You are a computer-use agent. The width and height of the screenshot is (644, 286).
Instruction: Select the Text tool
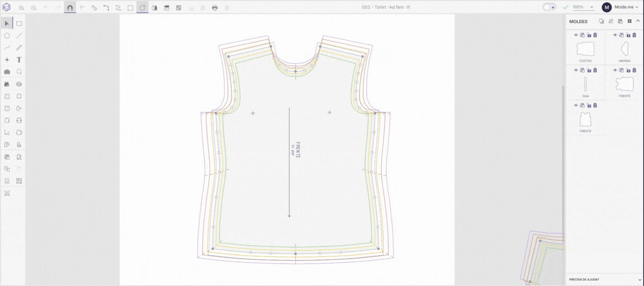pos(19,60)
